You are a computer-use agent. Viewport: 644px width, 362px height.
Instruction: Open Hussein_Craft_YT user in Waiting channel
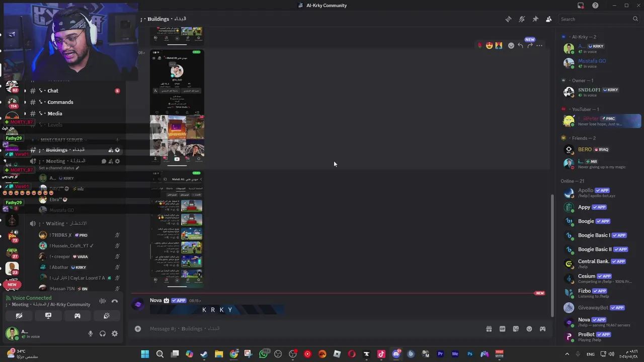point(79,246)
